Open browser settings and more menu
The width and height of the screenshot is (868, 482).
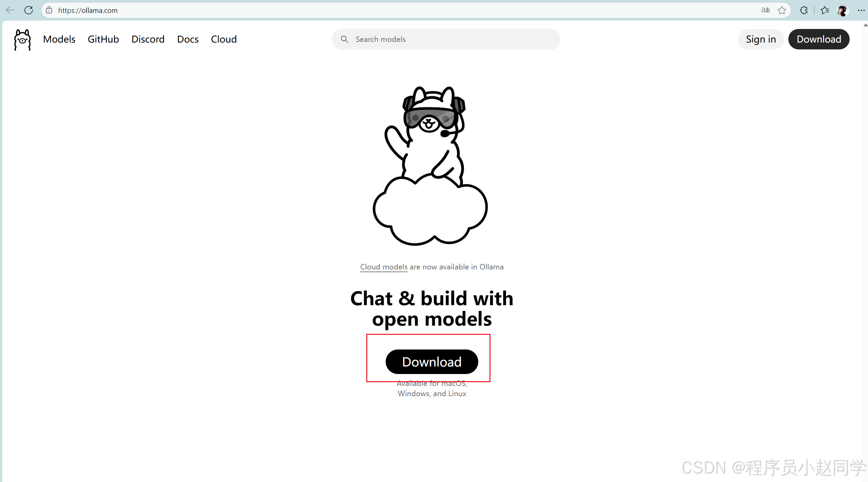(861, 10)
